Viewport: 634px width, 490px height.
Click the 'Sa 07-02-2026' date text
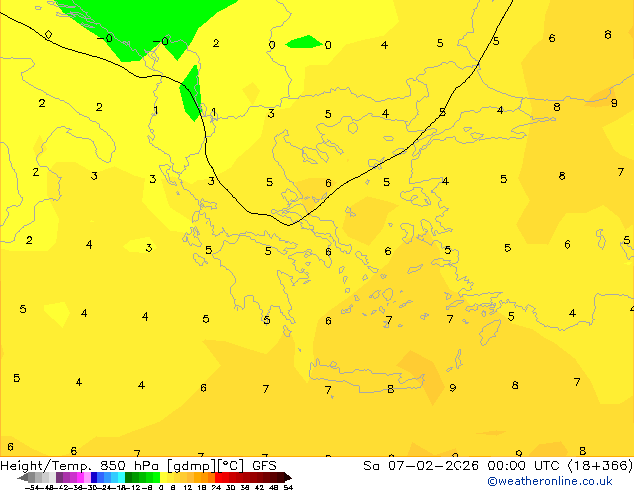click(x=421, y=466)
